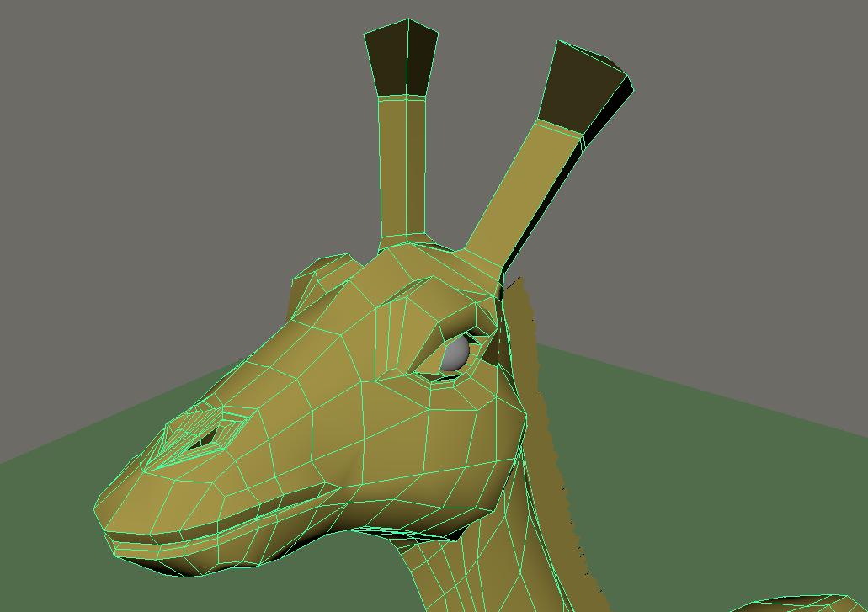
Task: Click the giraffe's mouth line
Action: click(x=253, y=515)
